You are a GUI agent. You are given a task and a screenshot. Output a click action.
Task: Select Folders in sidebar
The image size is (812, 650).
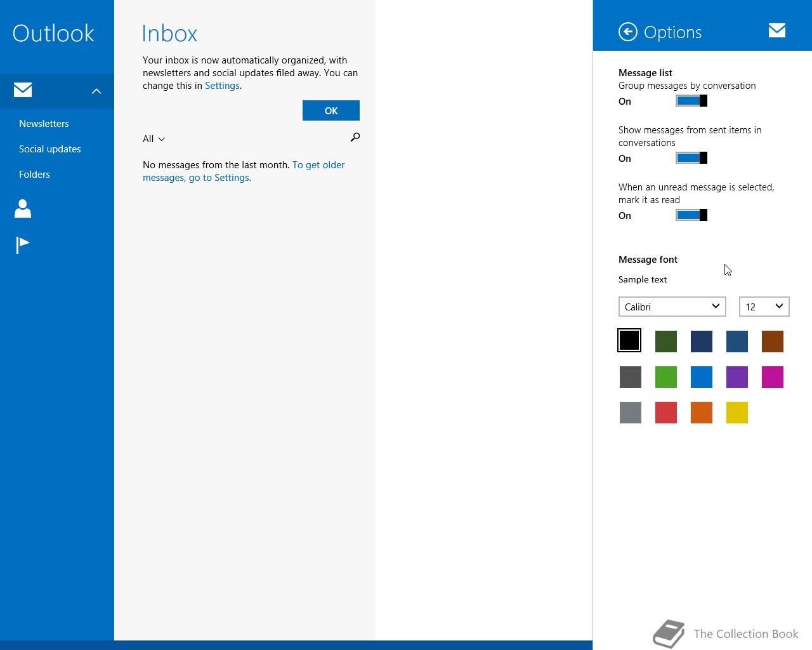point(34,175)
